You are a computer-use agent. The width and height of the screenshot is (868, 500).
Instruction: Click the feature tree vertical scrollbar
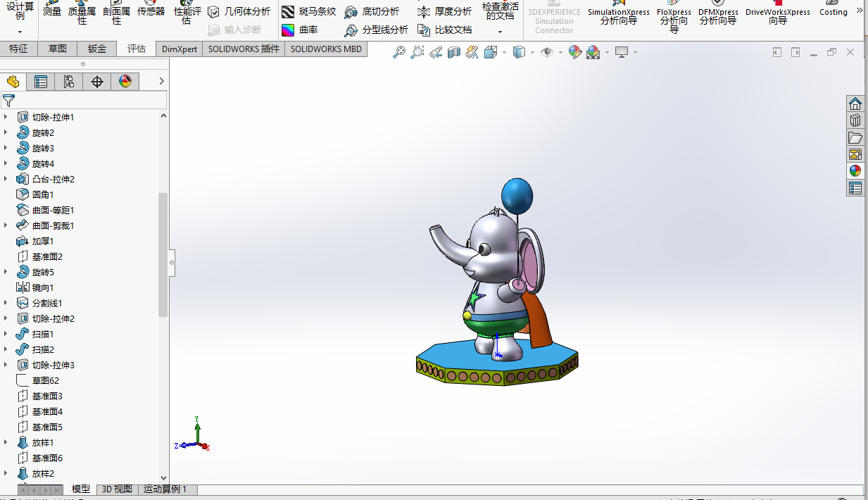point(163,255)
